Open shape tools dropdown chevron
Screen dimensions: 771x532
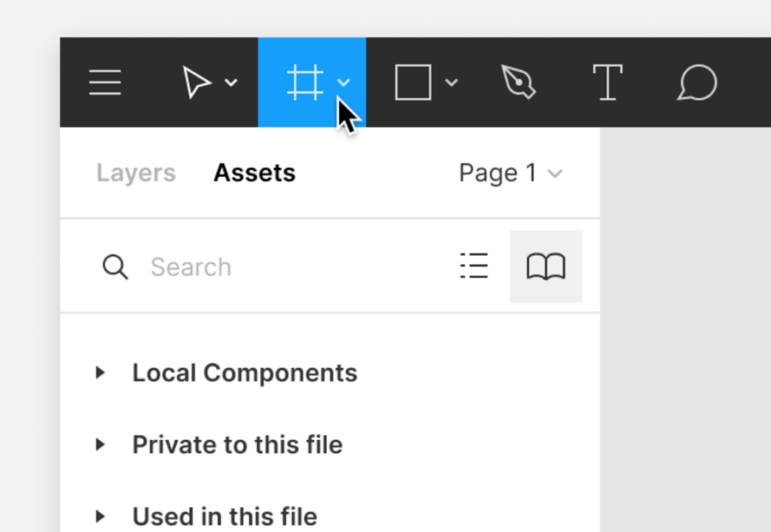pos(451,83)
